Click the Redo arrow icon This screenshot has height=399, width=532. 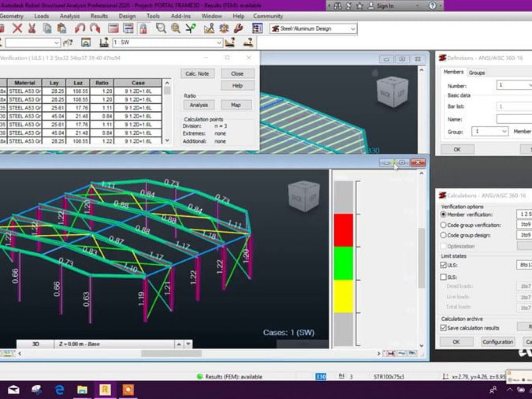pos(95,29)
